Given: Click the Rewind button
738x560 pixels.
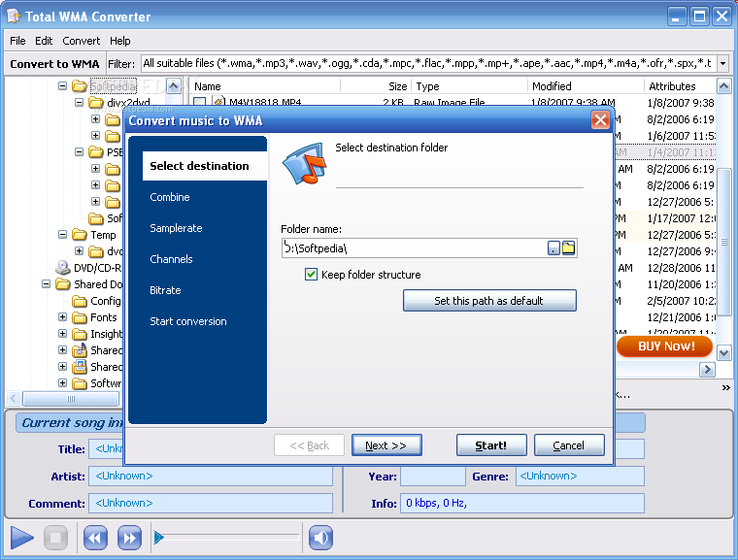Looking at the screenshot, I should click(x=95, y=538).
